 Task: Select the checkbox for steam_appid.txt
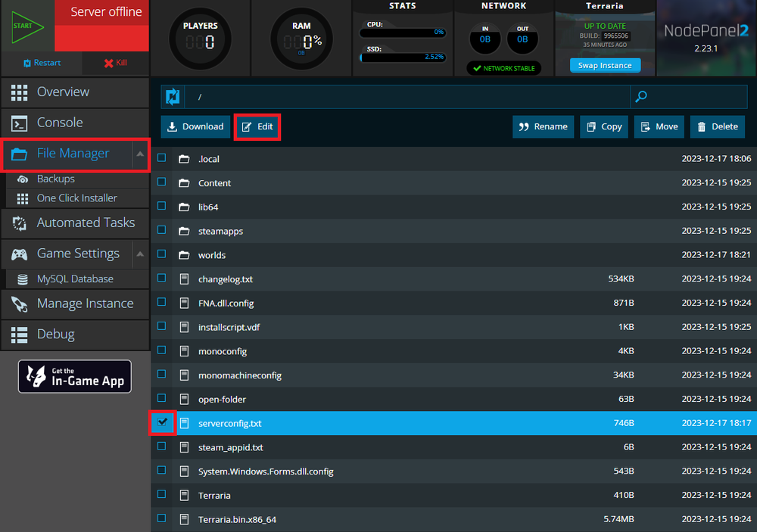[162, 446]
